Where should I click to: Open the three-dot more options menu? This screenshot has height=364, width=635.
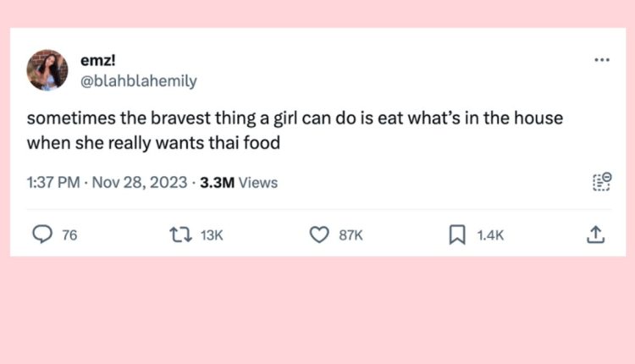[x=602, y=60]
